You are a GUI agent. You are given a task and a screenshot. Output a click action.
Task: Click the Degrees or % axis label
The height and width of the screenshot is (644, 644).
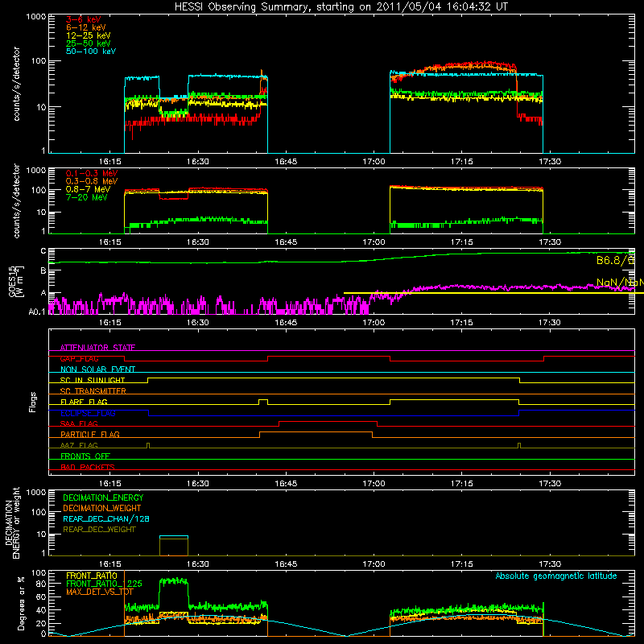coord(20,603)
